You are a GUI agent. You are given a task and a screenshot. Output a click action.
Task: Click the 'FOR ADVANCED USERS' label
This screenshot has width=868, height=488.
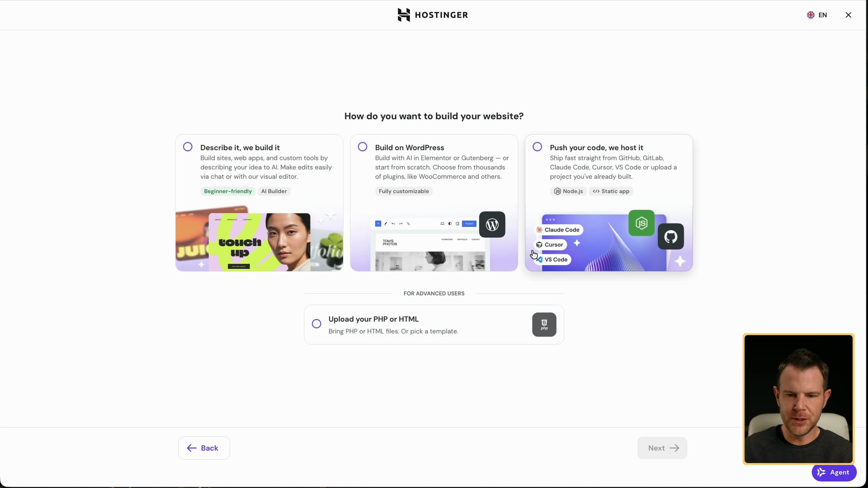pos(434,293)
